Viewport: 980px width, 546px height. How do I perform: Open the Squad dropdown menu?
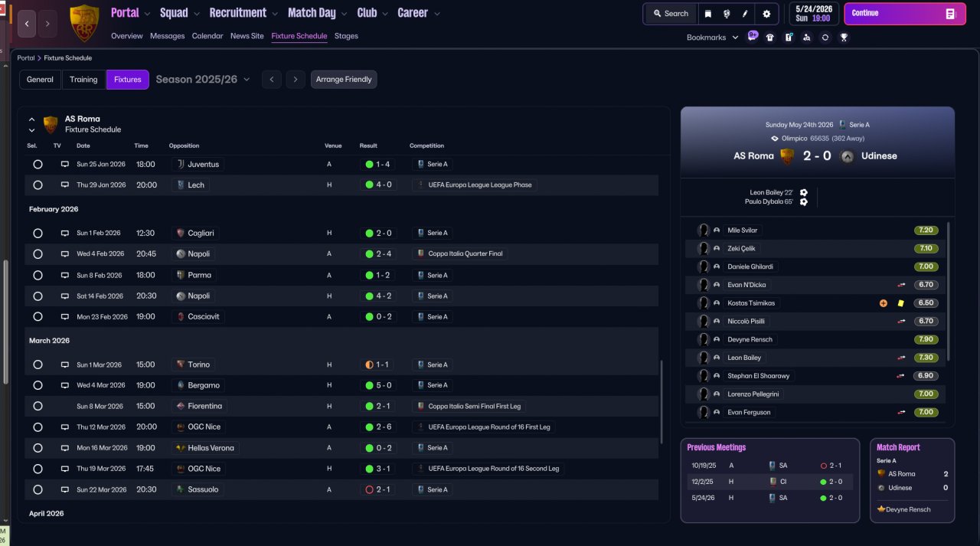(180, 13)
